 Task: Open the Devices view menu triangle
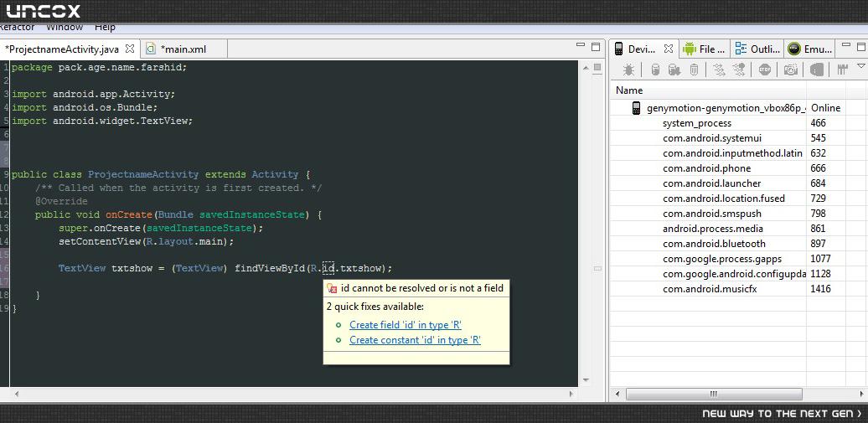tap(860, 66)
